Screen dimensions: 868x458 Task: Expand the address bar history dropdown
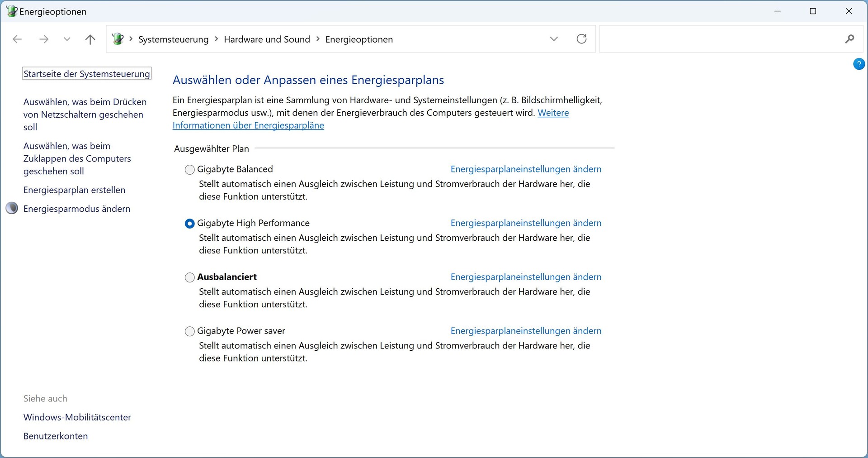(554, 39)
